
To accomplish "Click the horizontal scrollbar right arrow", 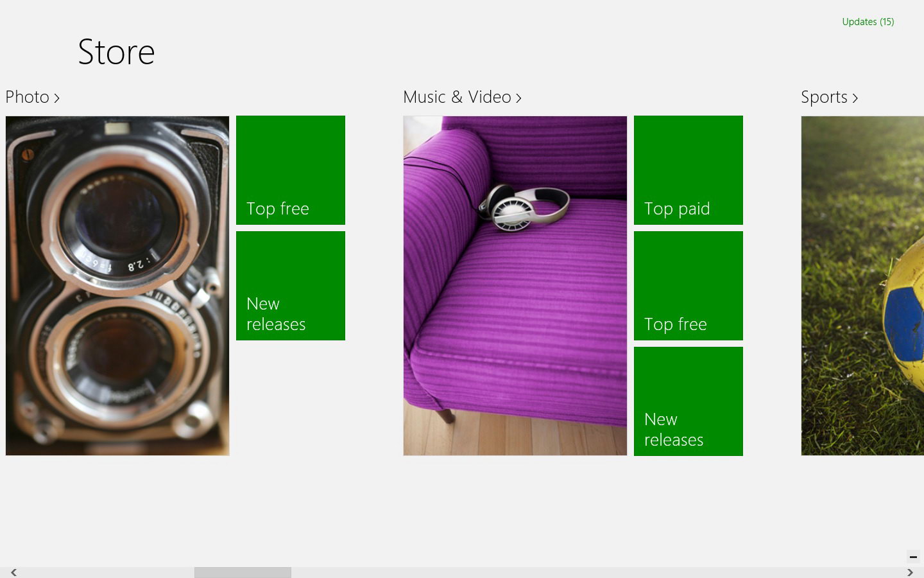I will tap(910, 572).
